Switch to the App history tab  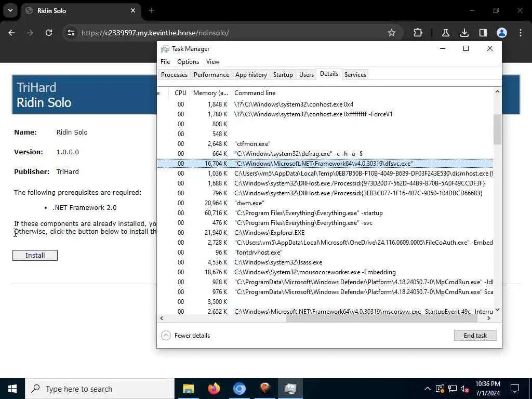point(251,75)
